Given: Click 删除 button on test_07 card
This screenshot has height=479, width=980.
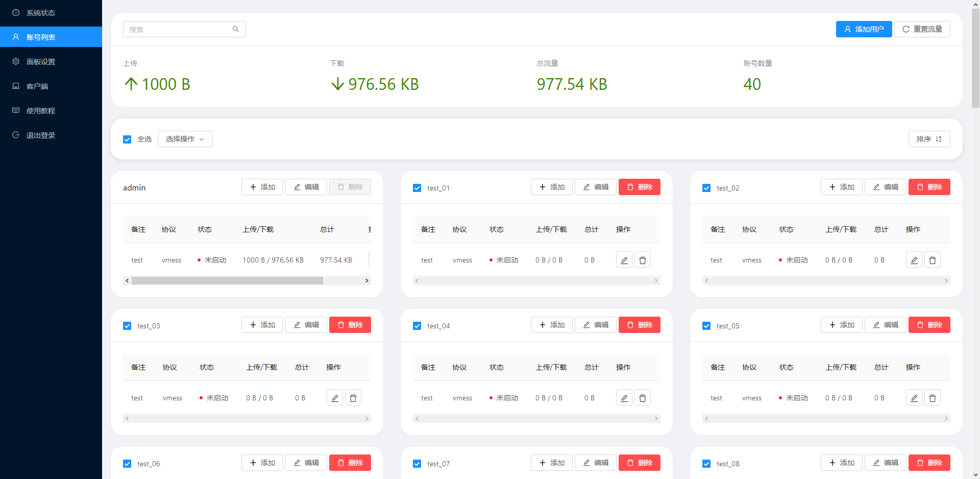Looking at the screenshot, I should pos(640,463).
